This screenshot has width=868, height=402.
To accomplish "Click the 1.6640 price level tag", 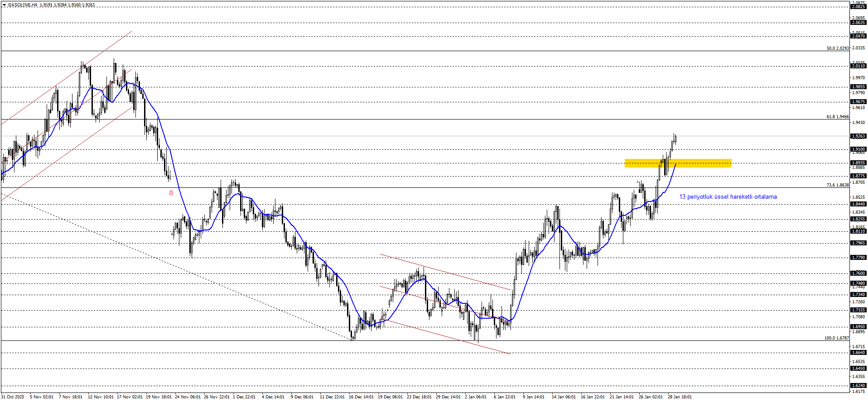I will [x=858, y=353].
